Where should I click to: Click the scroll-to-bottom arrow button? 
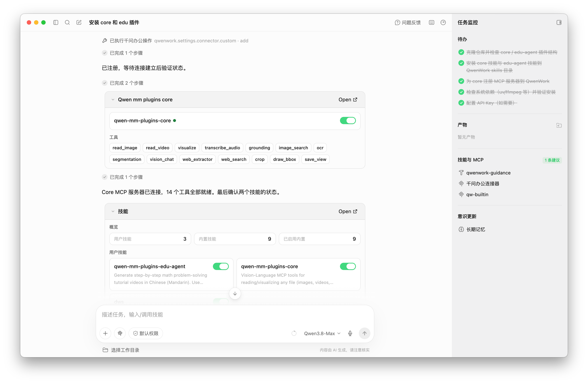tap(235, 293)
